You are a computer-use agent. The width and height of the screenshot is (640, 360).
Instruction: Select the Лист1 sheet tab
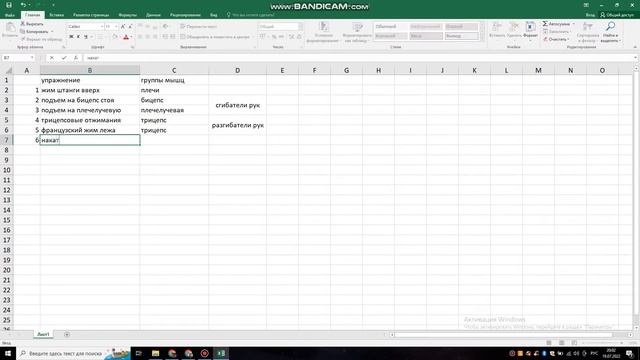pyautogui.click(x=43, y=335)
